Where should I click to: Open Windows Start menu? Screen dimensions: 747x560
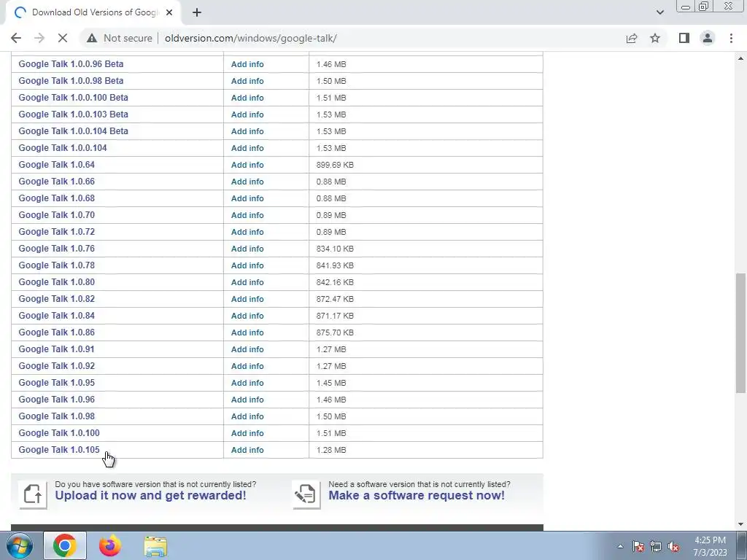click(x=20, y=545)
